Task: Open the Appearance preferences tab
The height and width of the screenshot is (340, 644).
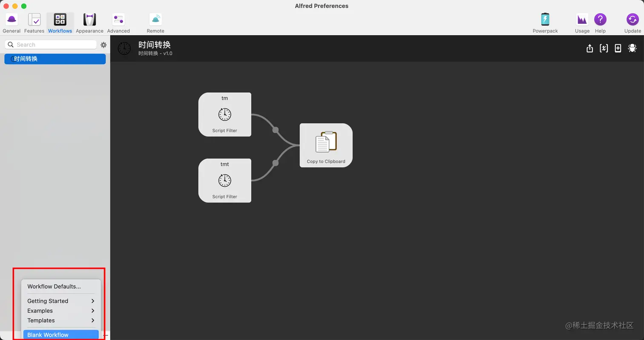Action: [89, 23]
